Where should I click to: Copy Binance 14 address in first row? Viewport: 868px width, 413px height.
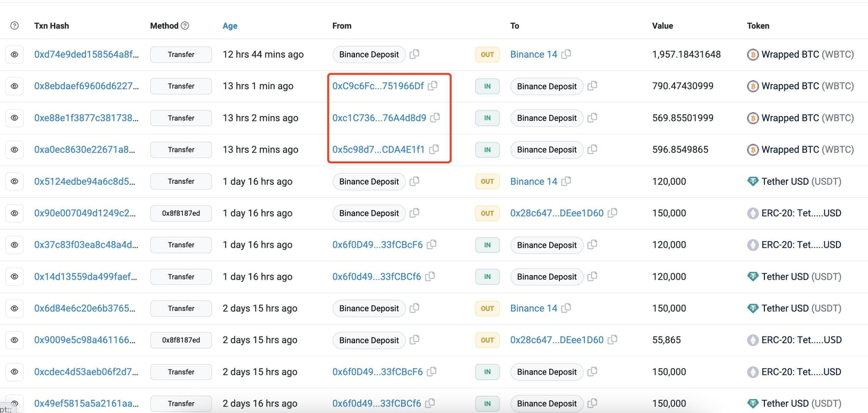click(x=566, y=54)
